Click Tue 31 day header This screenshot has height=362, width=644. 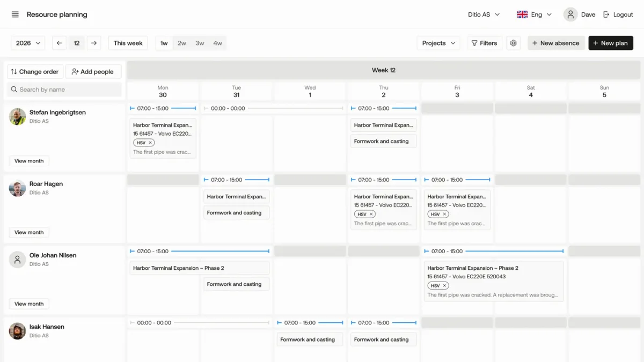[x=237, y=92]
